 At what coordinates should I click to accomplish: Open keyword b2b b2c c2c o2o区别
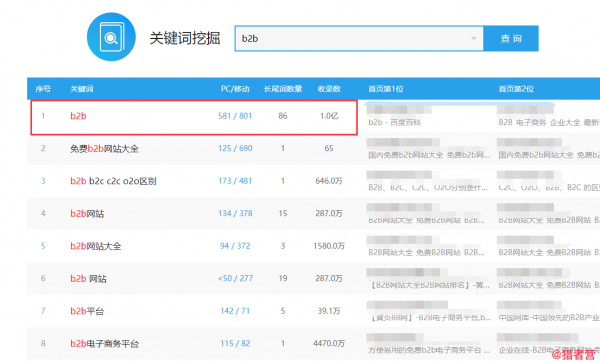coord(113,181)
